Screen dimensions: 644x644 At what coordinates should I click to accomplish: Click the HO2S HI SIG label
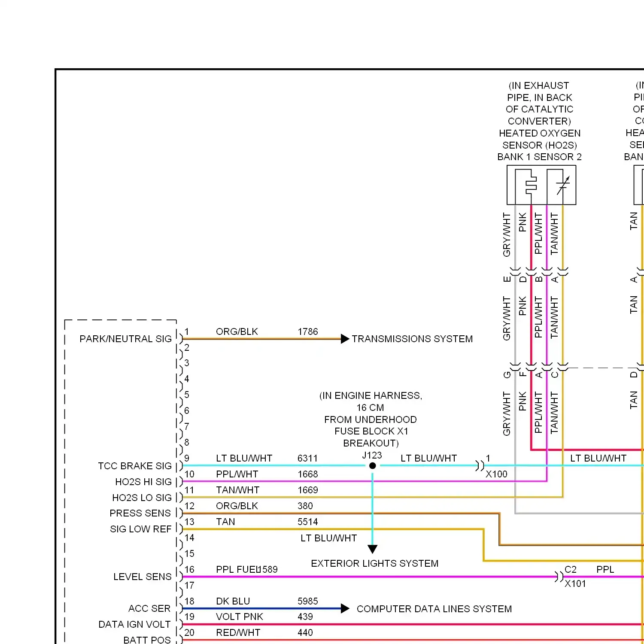point(143,482)
